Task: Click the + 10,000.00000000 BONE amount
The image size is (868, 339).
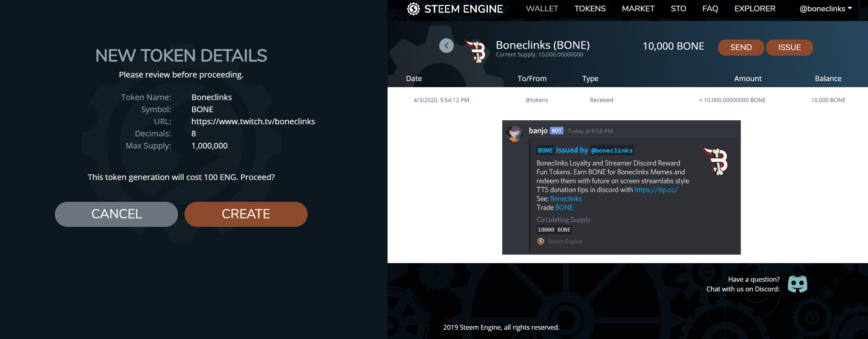Action: point(732,100)
